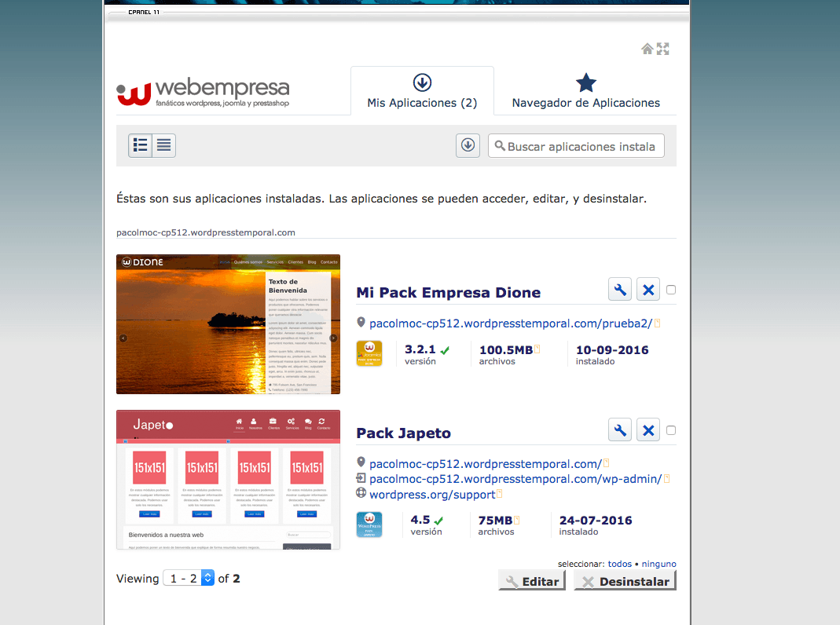Screen dimensions: 840x625
Task: Click the 4.5 version value
Action: (420, 520)
